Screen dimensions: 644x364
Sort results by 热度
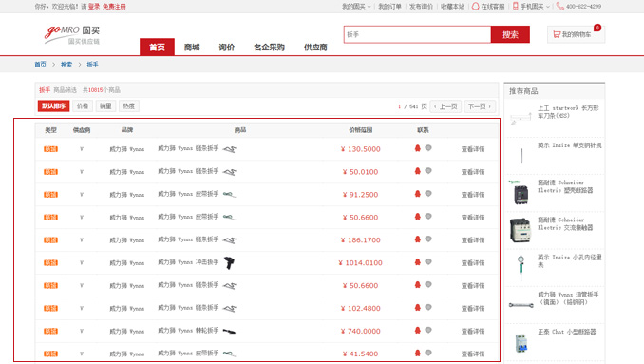(x=129, y=106)
